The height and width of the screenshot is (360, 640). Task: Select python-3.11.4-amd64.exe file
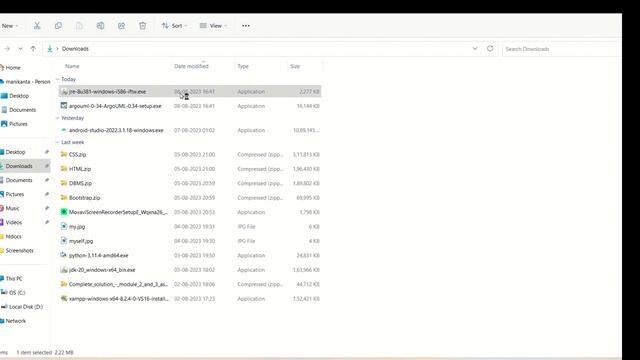(x=190, y=256)
